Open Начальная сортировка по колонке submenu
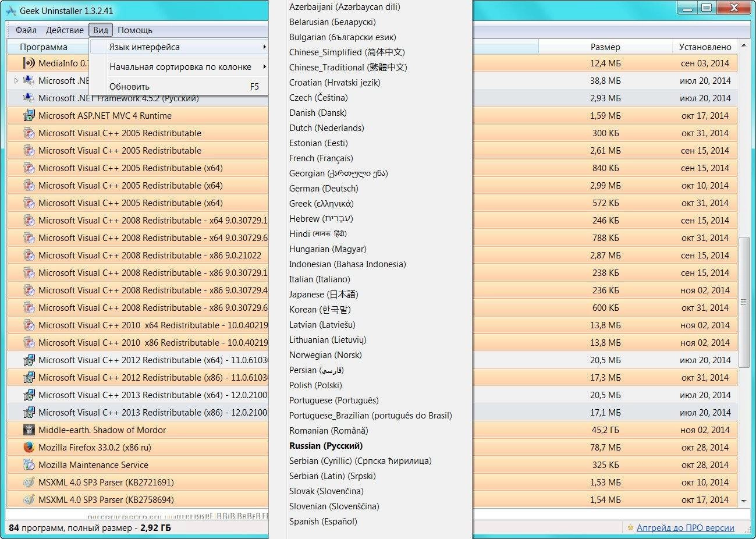Image resolution: width=756 pixels, height=539 pixels. click(x=179, y=67)
